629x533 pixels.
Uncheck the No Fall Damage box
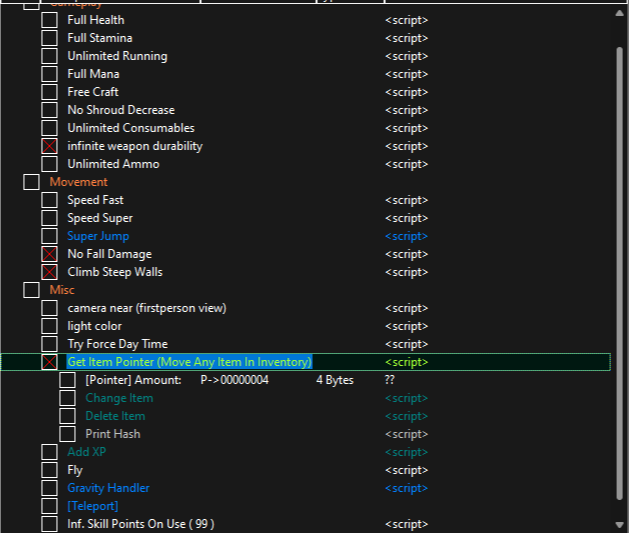pos(49,254)
